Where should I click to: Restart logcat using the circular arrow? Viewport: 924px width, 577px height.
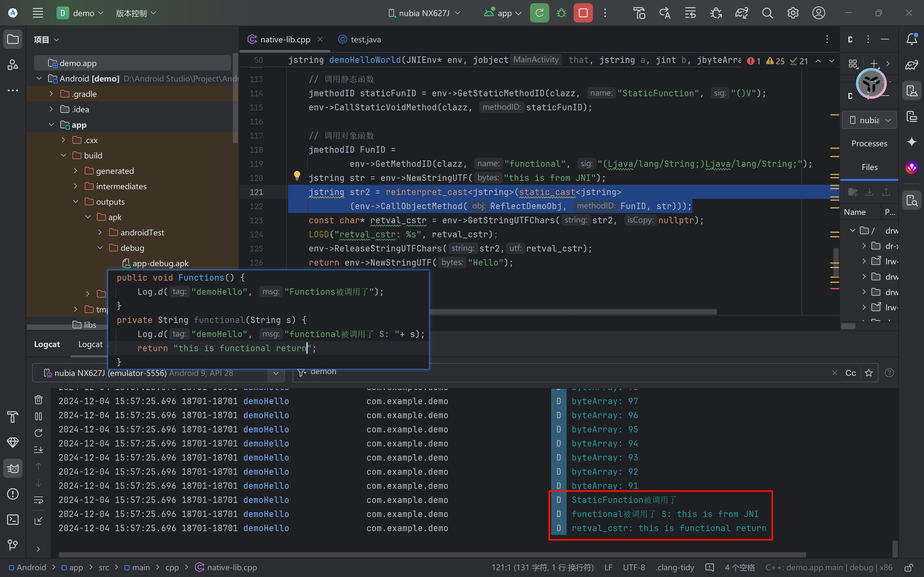coord(38,433)
